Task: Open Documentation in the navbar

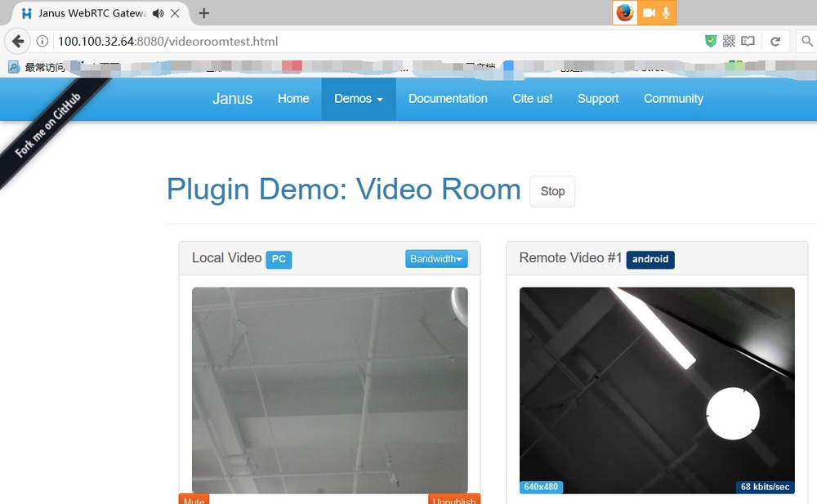Action: (x=448, y=99)
